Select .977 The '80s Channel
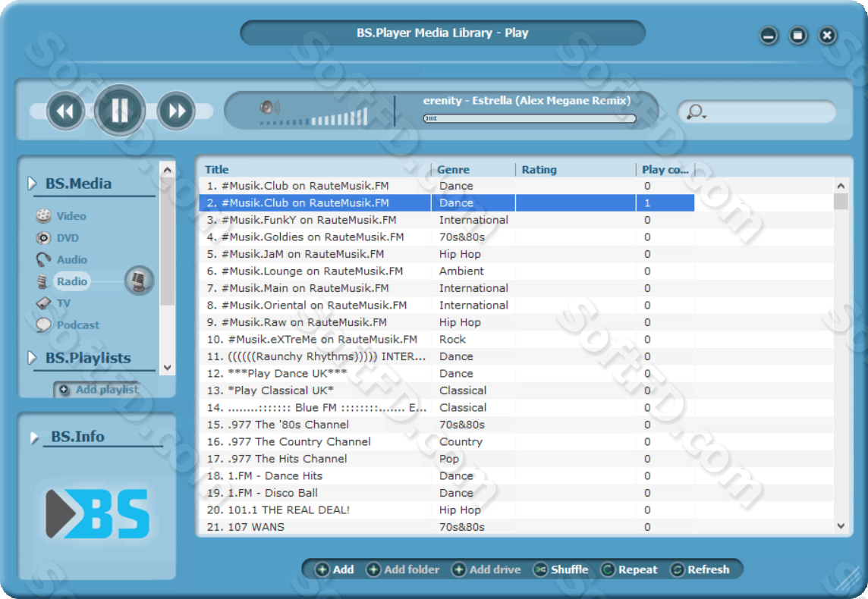The height and width of the screenshot is (599, 868). click(447, 425)
